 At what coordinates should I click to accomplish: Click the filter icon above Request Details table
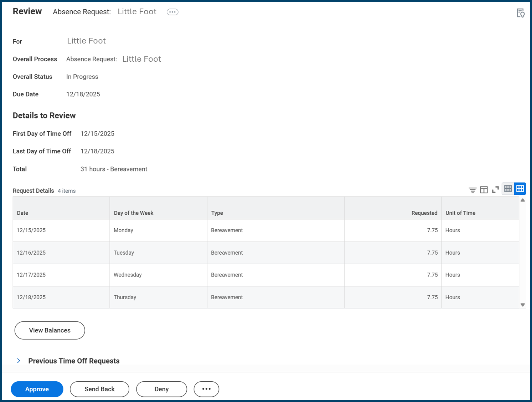point(472,190)
